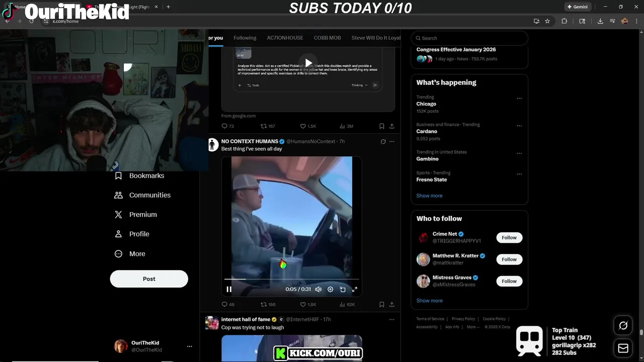This screenshot has width=644, height=362.
Task: Open the Premium page in sidebar
Action: click(x=136, y=215)
